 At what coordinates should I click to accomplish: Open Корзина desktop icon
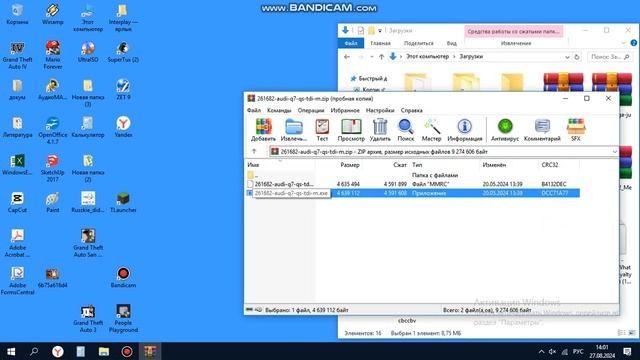click(x=17, y=15)
